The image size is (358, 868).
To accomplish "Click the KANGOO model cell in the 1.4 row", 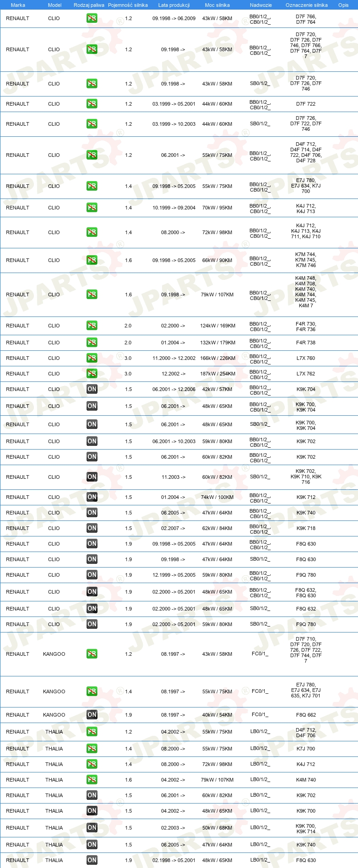I will (x=54, y=691).
